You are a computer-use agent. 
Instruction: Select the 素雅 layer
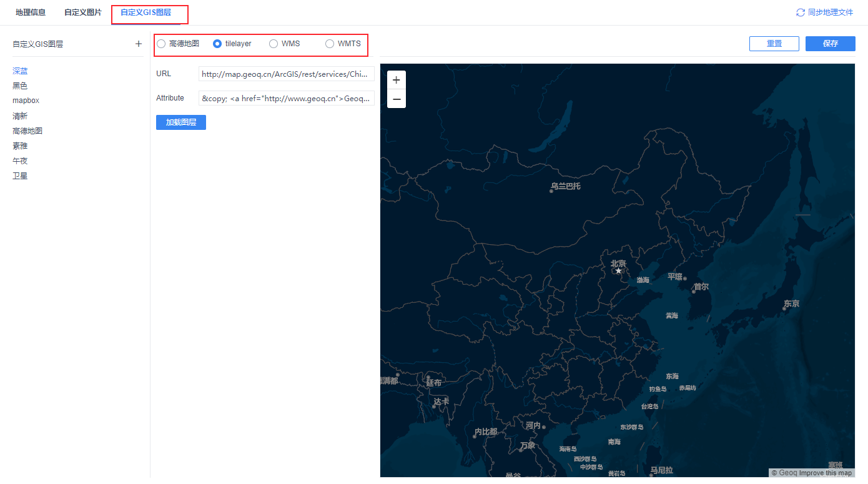pos(20,146)
